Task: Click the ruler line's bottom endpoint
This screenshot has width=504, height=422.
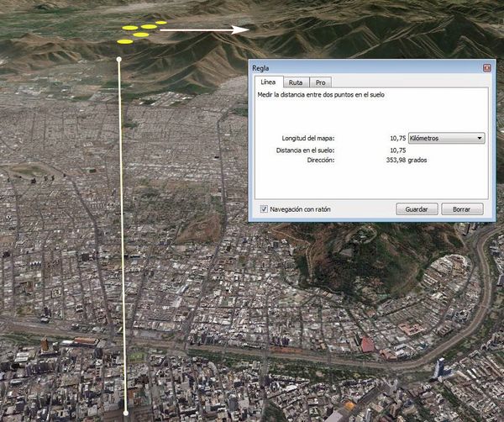Action: [126, 412]
